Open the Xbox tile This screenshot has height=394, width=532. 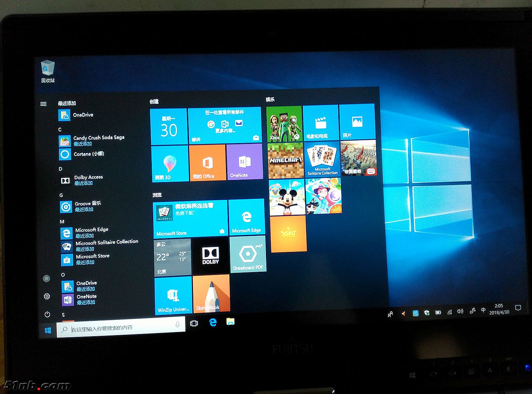coord(284,124)
